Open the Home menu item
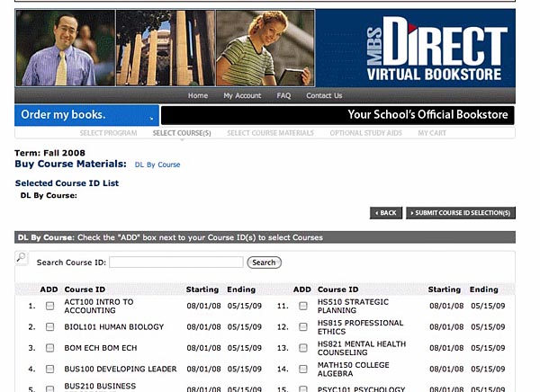Image resolution: width=540 pixels, height=392 pixels. (198, 95)
